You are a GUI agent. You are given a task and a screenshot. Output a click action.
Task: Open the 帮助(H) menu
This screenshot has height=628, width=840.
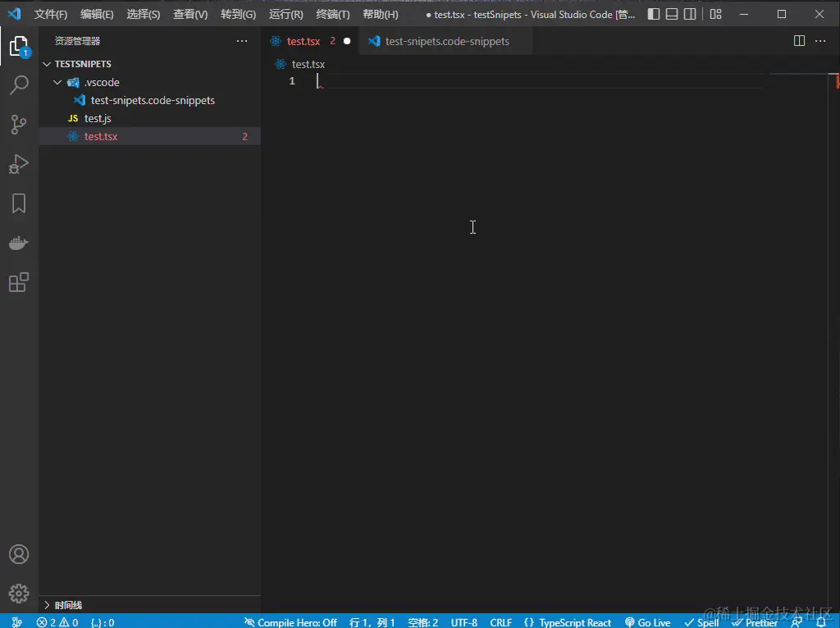[x=381, y=15]
